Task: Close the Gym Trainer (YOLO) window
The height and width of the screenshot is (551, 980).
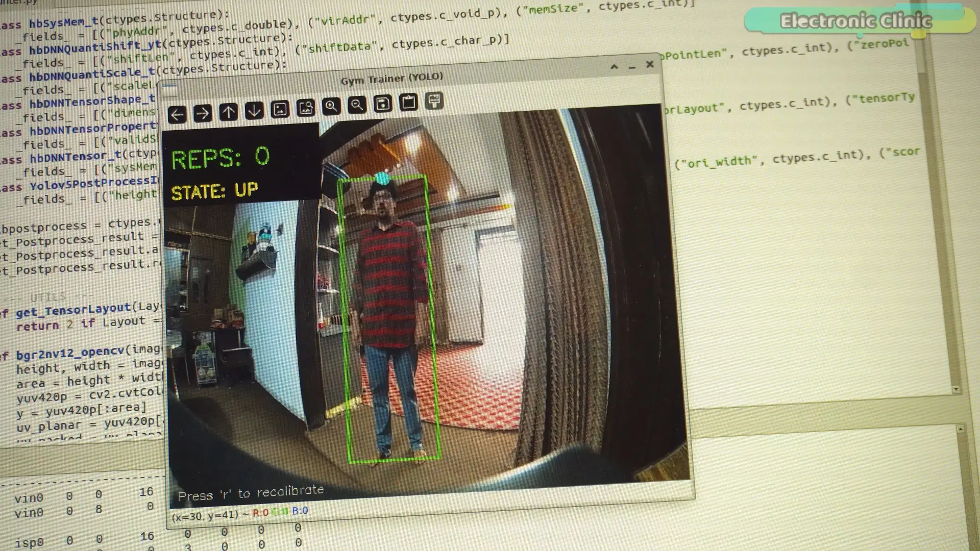Action: coord(650,64)
